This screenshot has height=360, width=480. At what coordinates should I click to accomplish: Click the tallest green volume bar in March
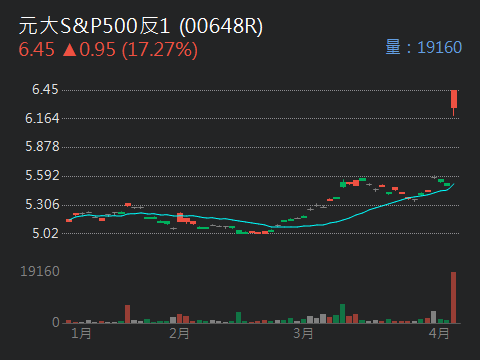point(342,314)
